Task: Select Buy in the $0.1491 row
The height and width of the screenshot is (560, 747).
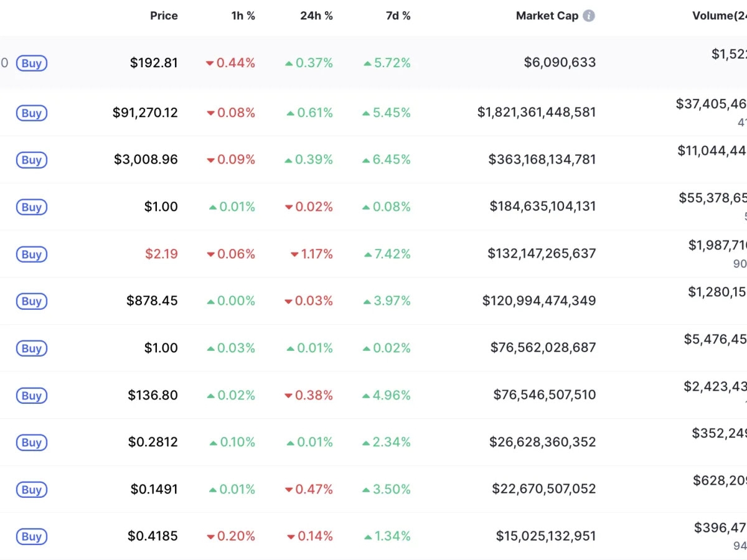Action: click(x=31, y=490)
